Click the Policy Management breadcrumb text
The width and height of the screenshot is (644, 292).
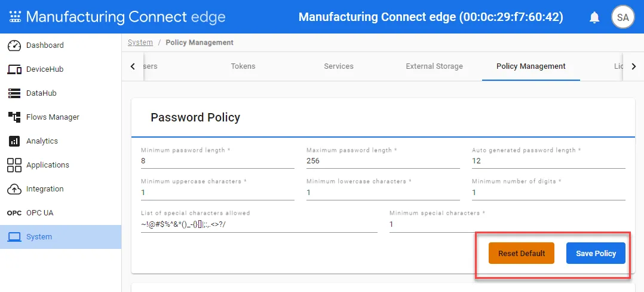click(199, 42)
